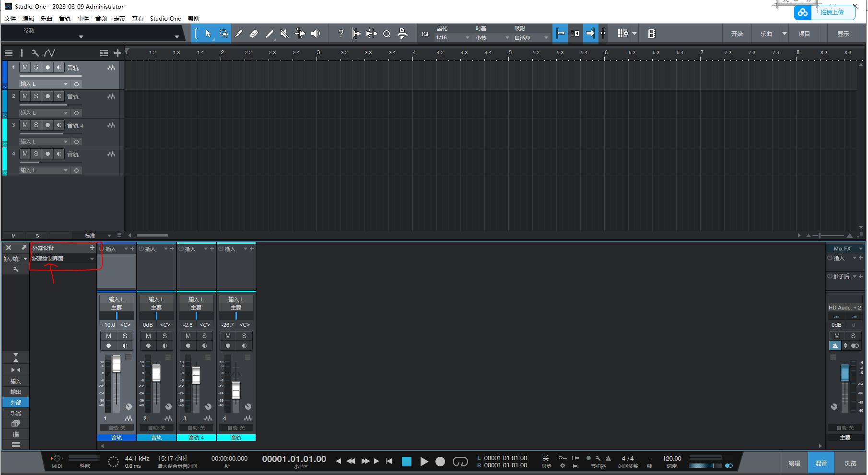Toggle the Loop button in transport
The height and width of the screenshot is (475, 868).
point(460,462)
